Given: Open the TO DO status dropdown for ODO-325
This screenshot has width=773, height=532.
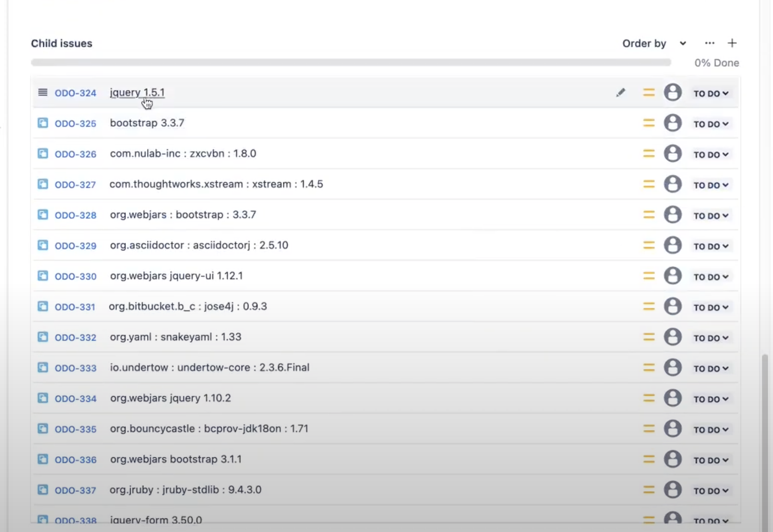Looking at the screenshot, I should tap(711, 124).
